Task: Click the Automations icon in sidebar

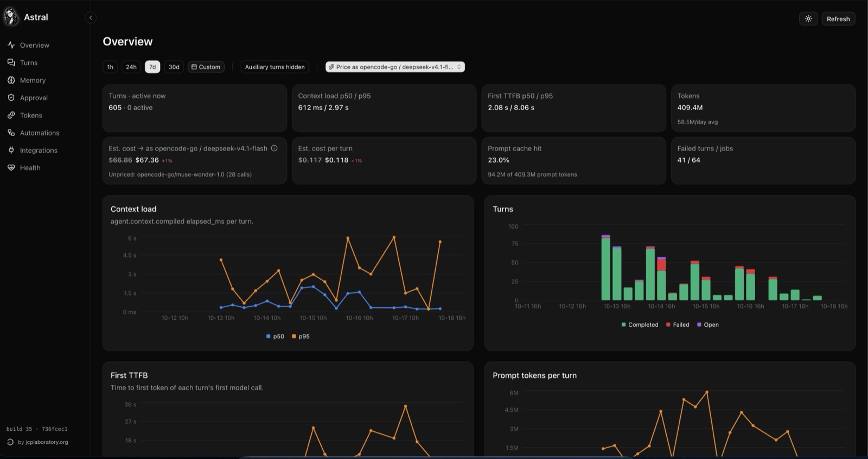Action: click(x=11, y=132)
